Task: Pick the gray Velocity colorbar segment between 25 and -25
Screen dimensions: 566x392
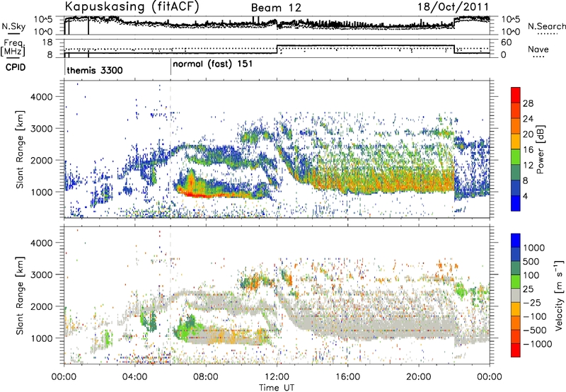Action: coord(516,295)
